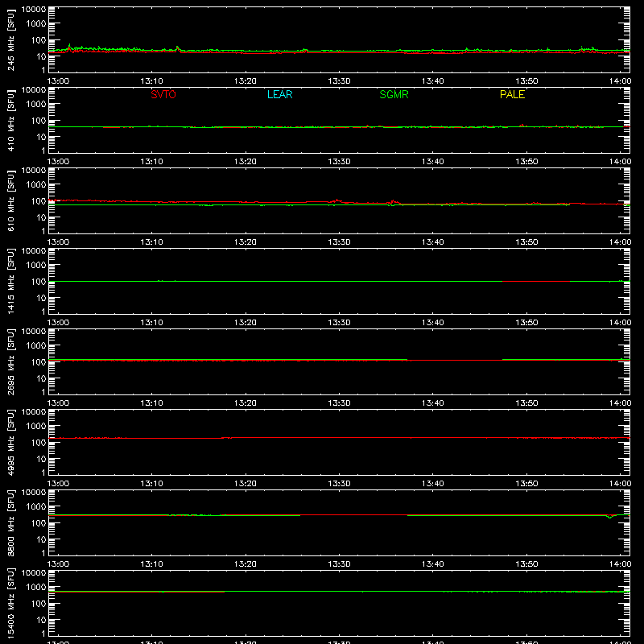Select the 4995 MHz [SFU] axis label
The width and height of the screenshot is (644, 644).
[x=11, y=442]
